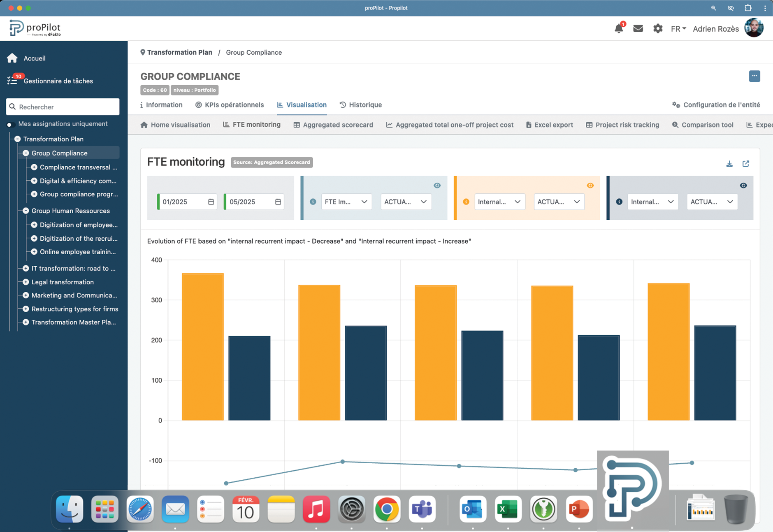
Task: Open the messages envelope icon
Action: coord(638,29)
